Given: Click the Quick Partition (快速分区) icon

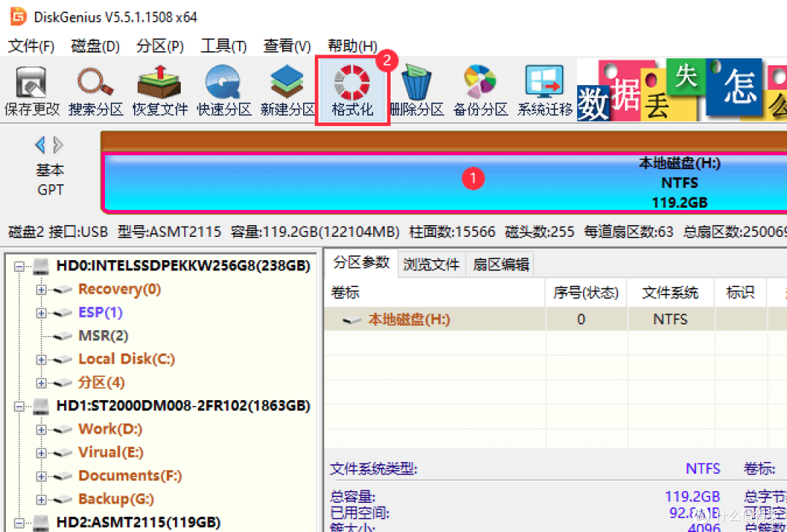Looking at the screenshot, I should tap(224, 91).
